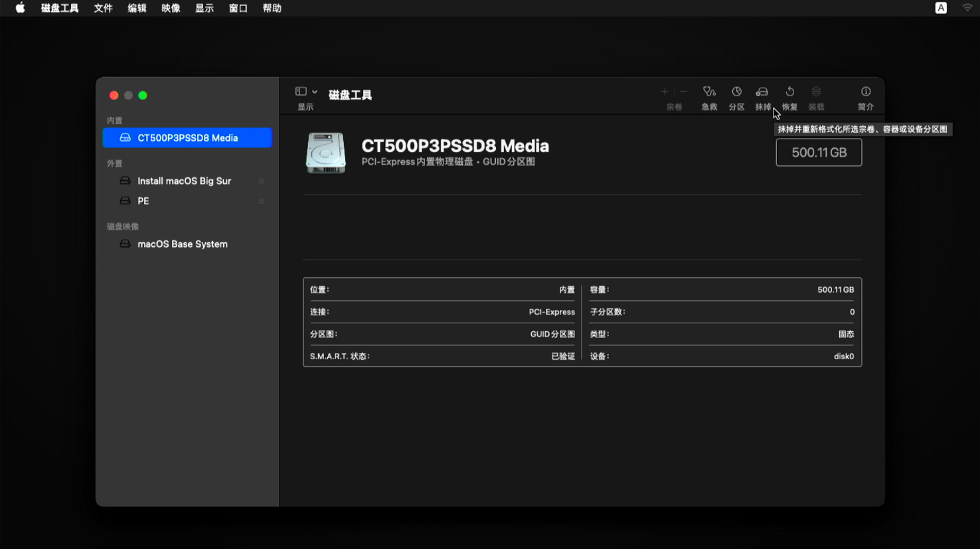This screenshot has height=549, width=980.
Task: Open the 文件 menu
Action: tap(103, 8)
